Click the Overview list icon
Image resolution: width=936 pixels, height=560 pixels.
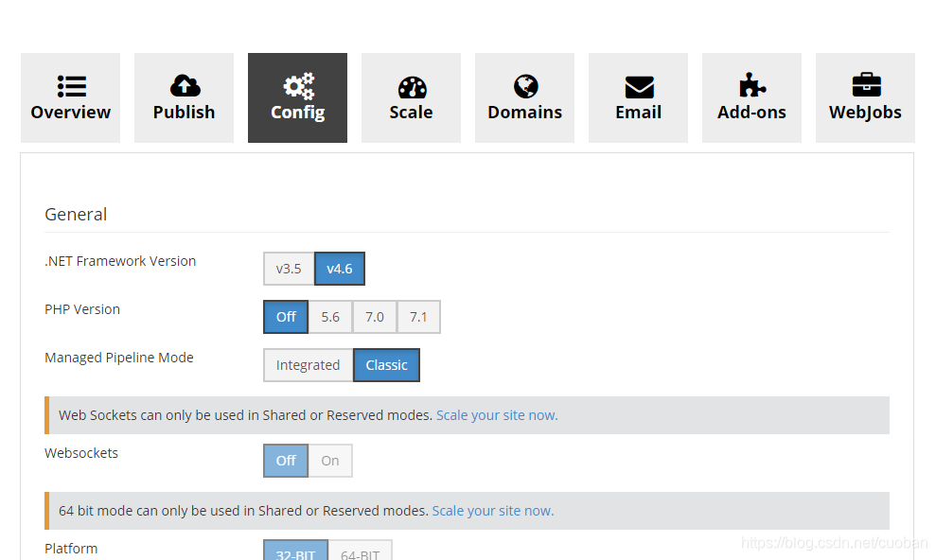coord(72,86)
